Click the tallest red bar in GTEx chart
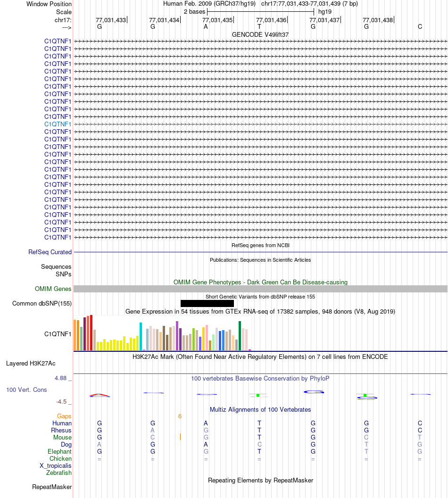Viewport: 448px width, 498px height. (91, 333)
